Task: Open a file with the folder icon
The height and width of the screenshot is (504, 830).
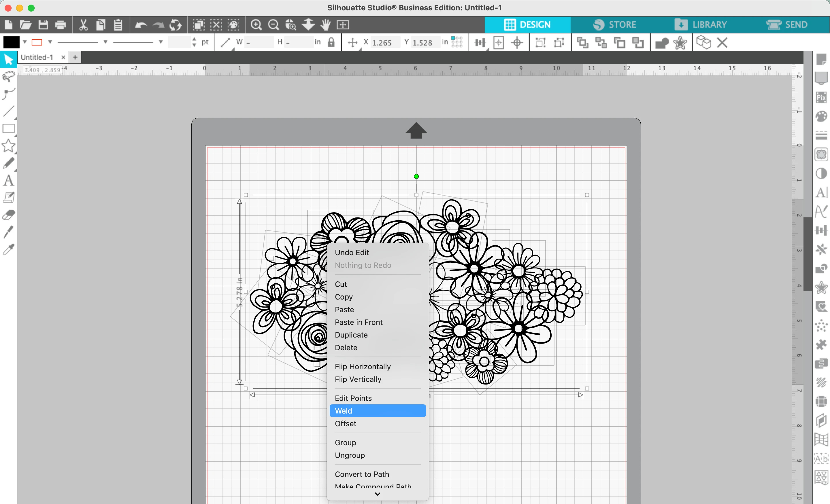Action: pos(26,25)
